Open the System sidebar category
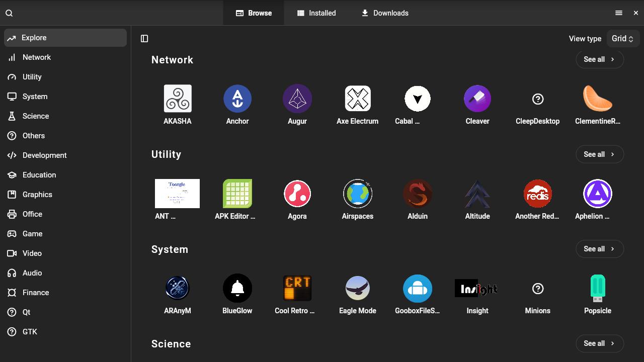 65,97
